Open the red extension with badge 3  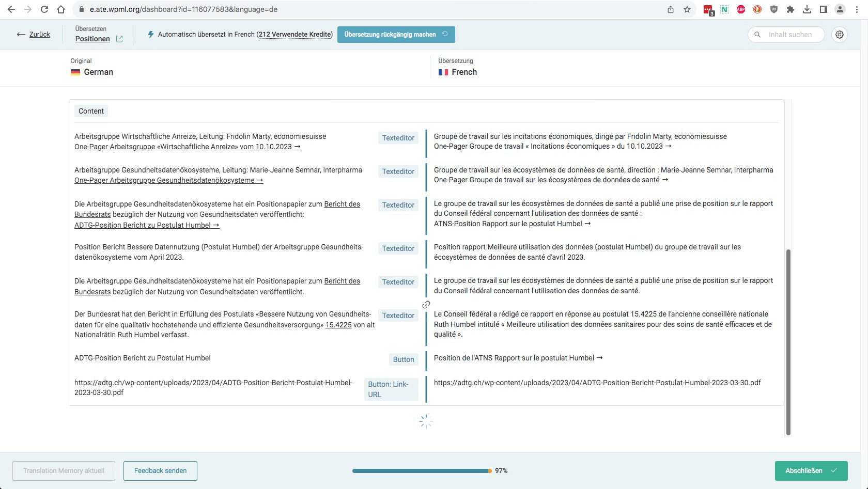pyautogui.click(x=708, y=10)
